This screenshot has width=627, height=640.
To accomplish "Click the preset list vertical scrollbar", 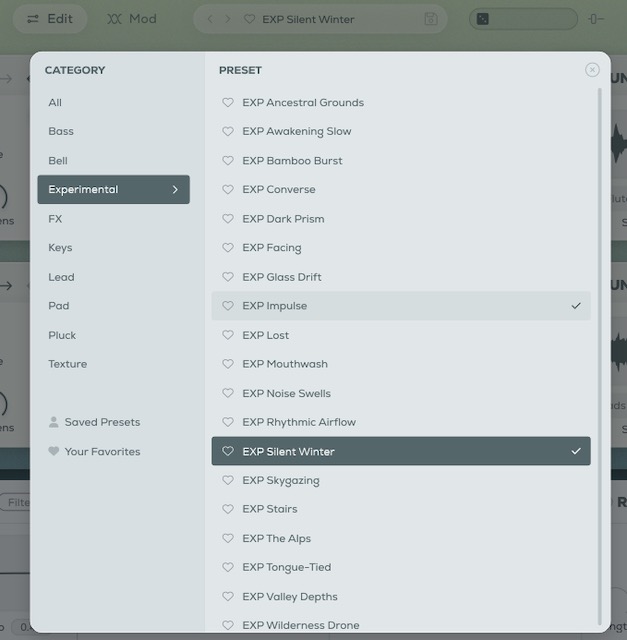I will (x=600, y=350).
